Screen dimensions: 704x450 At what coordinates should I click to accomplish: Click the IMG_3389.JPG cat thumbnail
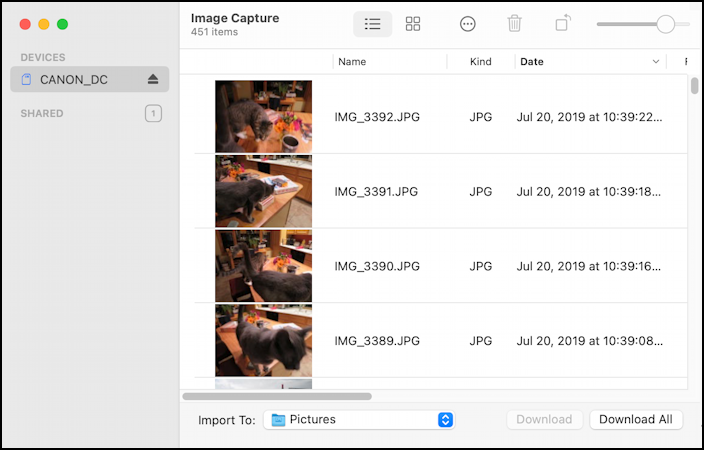pos(263,340)
